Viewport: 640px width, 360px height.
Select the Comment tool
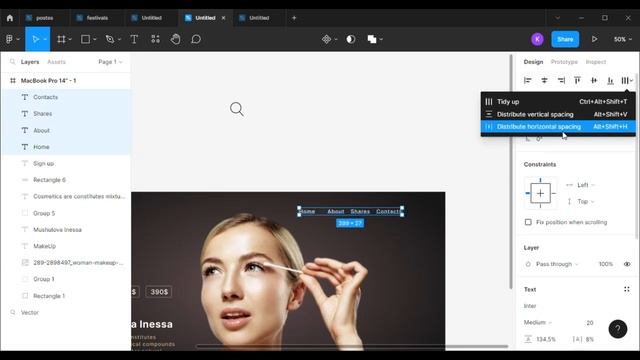tap(196, 39)
